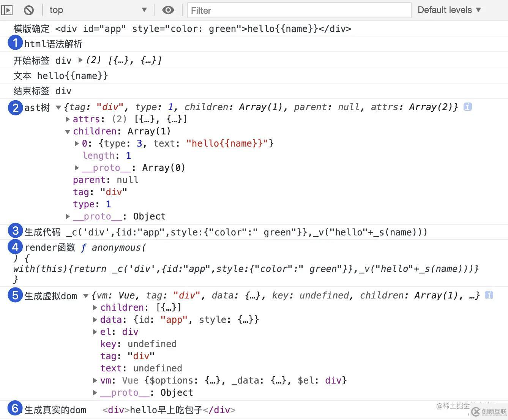
Task: Expand data: {id: "app", style: {…}}
Action: 95,320
